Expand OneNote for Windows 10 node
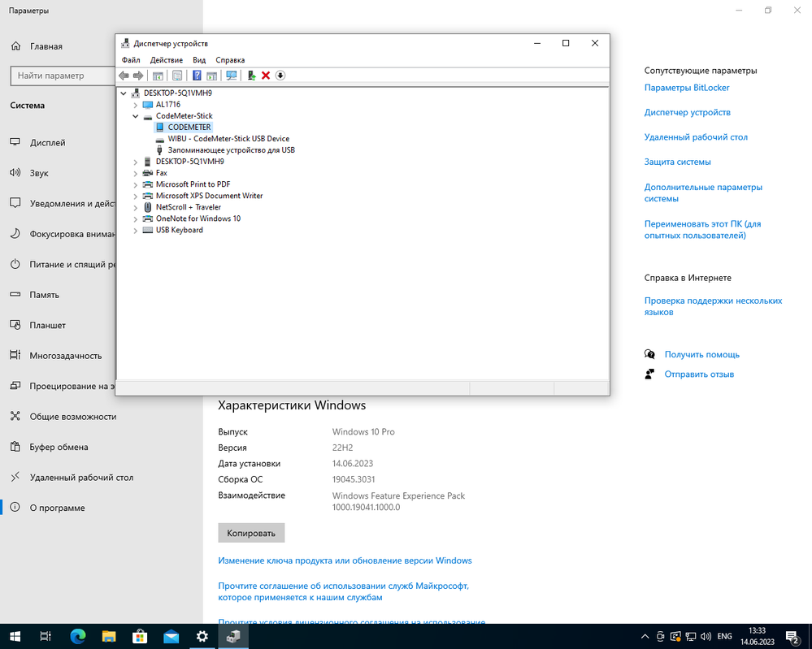Screen dimensions: 812x649 pos(135,218)
